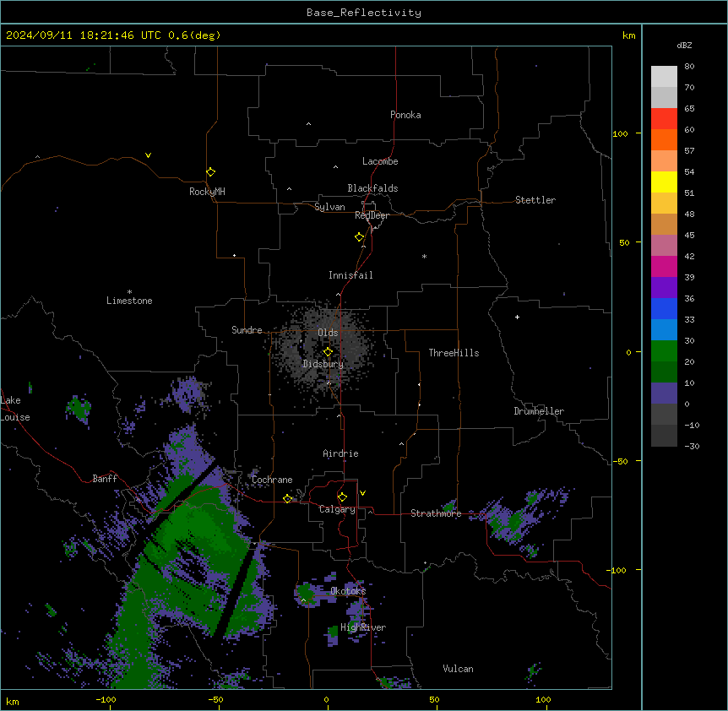Click the white asterisk east of Innisfail
The image size is (728, 711).
[x=424, y=256]
